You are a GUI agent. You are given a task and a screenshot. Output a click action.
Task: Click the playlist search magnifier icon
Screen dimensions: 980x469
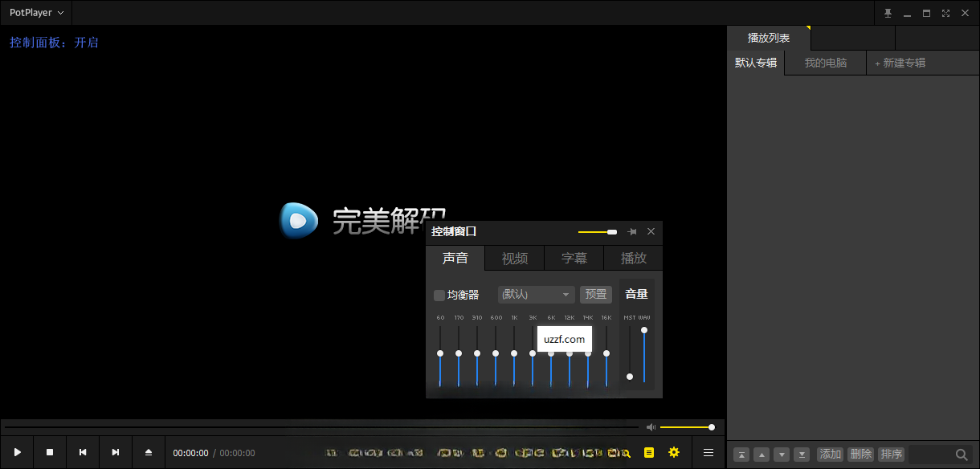point(962,455)
